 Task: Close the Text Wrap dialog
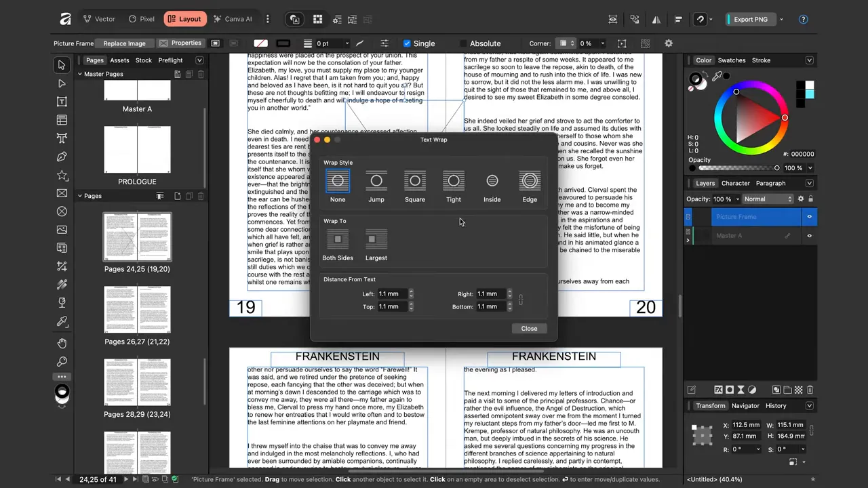point(529,328)
